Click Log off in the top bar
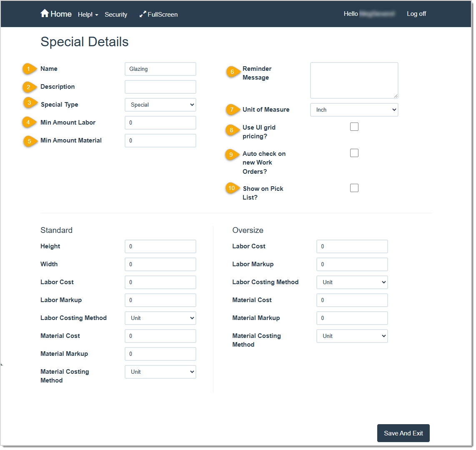476x450 pixels. click(x=416, y=13)
